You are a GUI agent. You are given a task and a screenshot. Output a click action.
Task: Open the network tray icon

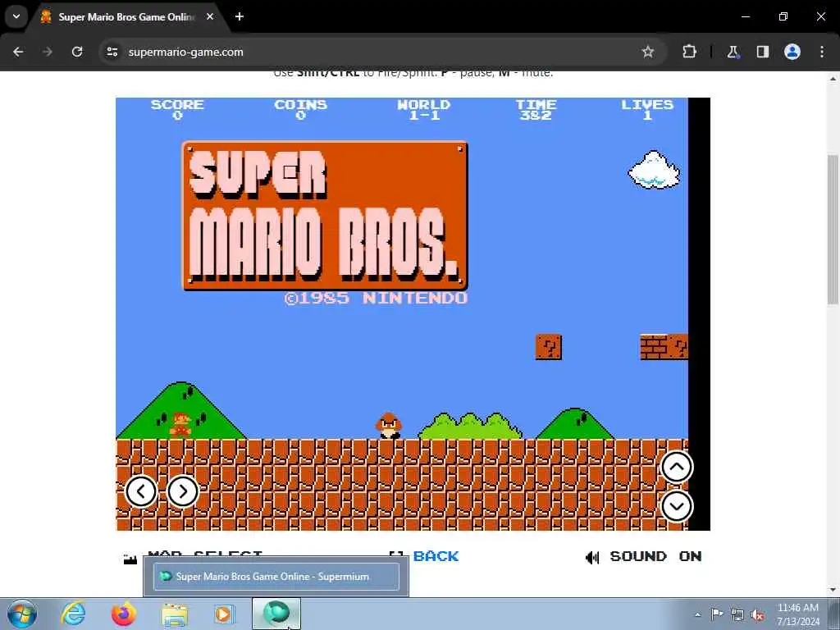(737, 614)
